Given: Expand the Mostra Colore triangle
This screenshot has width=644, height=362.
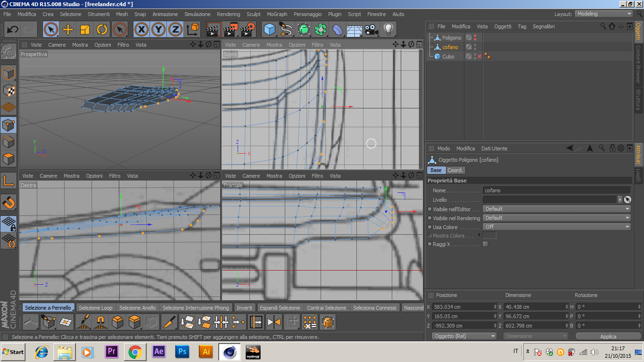Looking at the screenshot, I should coord(479,235).
